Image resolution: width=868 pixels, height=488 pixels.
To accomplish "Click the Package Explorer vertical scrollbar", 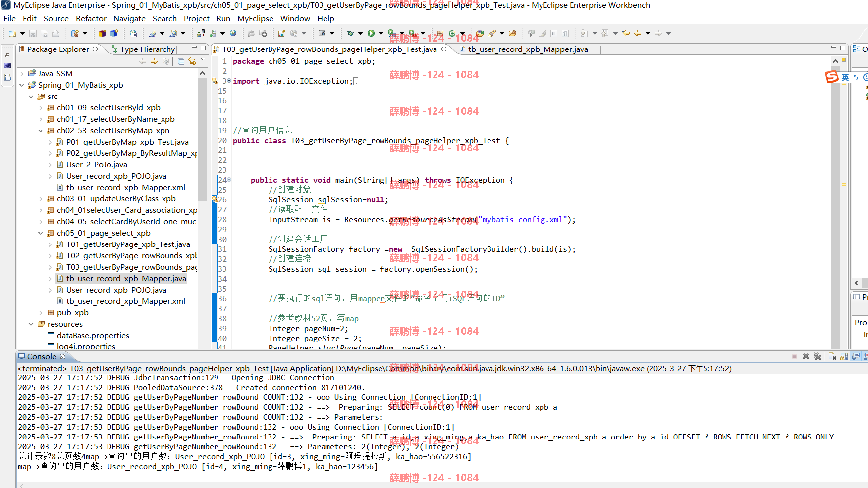I will pos(202,139).
